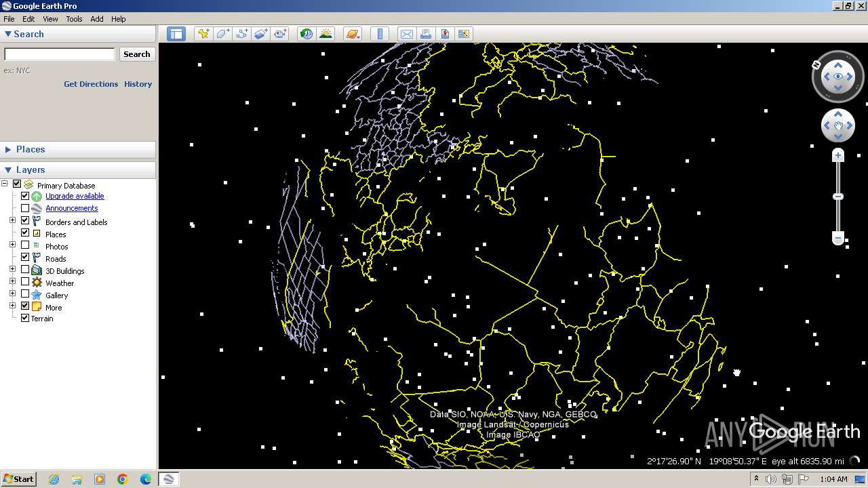Uncheck the Terrain layer checkbox

point(25,318)
